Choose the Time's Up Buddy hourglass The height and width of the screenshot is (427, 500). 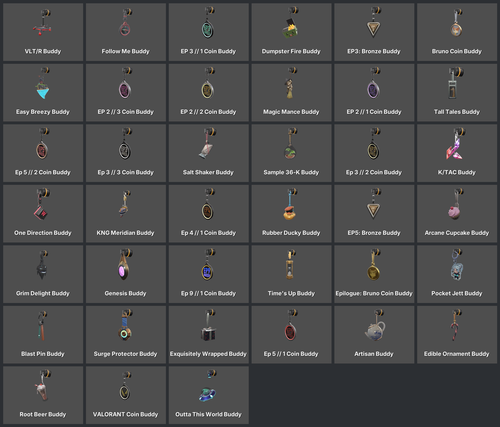pyautogui.click(x=290, y=265)
